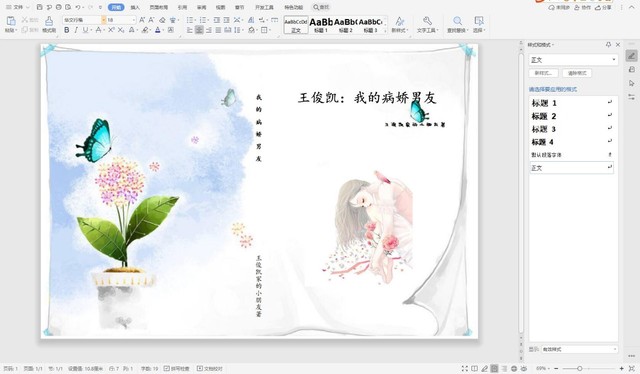Screen dimensions: 640x374
Task: Switch to the 插入 (Insert) ribbon tab
Action: tap(135, 7)
